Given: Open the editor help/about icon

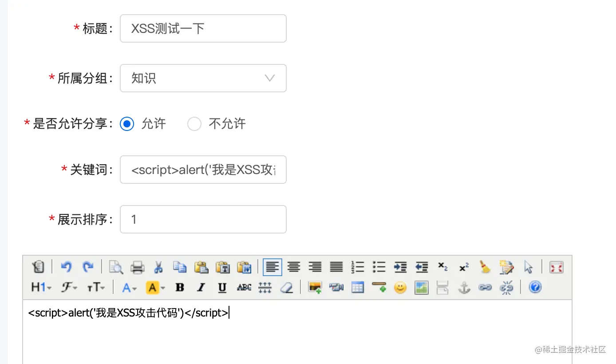Looking at the screenshot, I should (x=535, y=288).
